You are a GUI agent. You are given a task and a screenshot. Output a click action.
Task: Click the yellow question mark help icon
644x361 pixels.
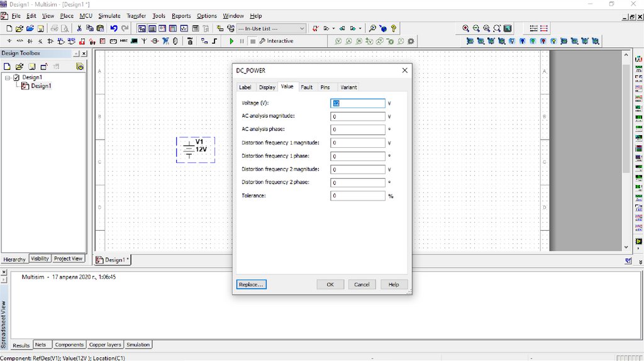[x=394, y=28]
